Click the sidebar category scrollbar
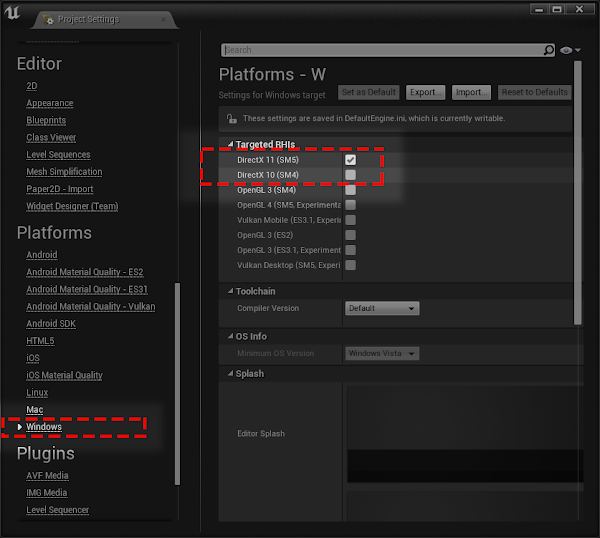Viewport: 600px width, 538px height. coord(177,384)
